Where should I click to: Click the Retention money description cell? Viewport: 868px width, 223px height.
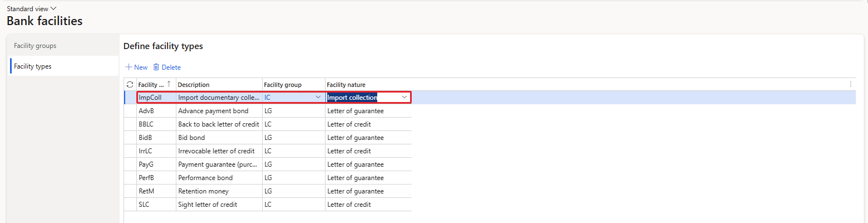point(219,191)
